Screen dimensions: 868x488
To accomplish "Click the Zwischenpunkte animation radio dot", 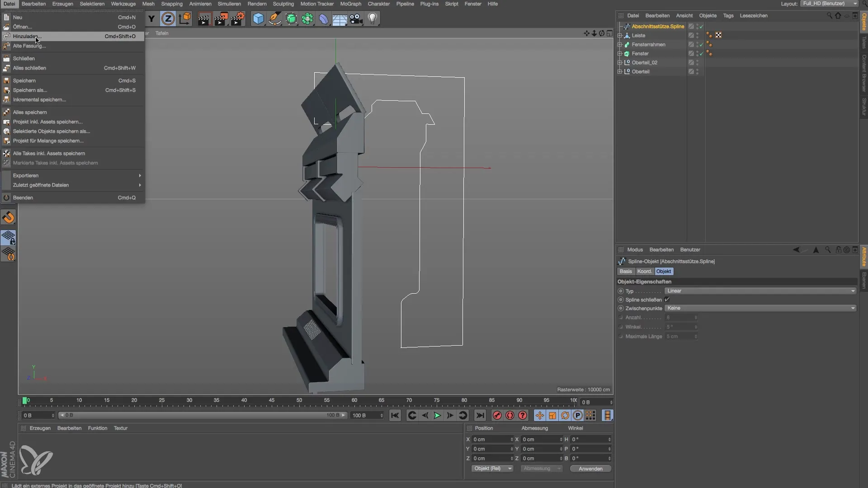I will [x=621, y=308].
